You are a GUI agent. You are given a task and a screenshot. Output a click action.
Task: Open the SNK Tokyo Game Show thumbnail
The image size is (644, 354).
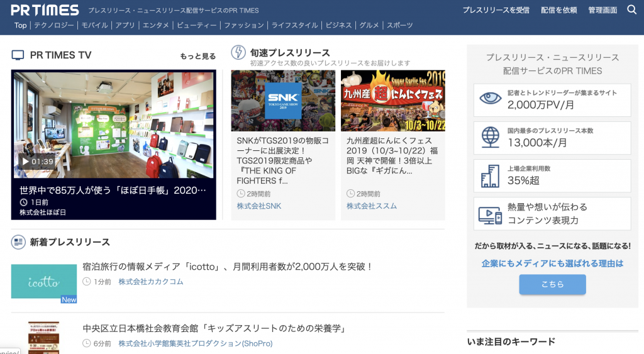click(283, 101)
